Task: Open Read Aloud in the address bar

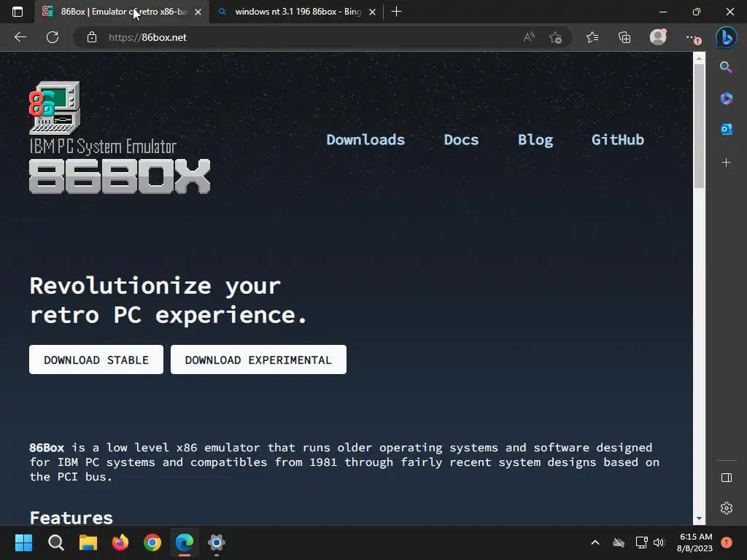Action: click(529, 37)
